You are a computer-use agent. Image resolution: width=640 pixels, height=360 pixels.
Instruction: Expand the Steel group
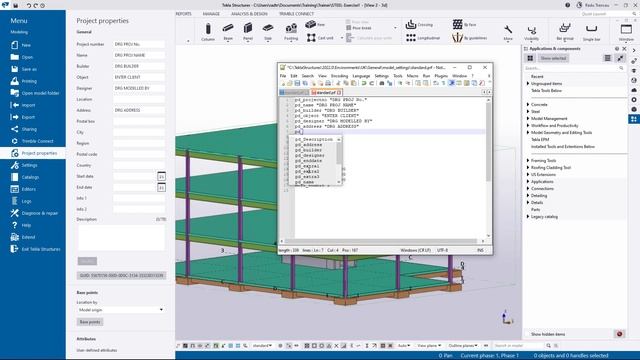[x=528, y=111]
